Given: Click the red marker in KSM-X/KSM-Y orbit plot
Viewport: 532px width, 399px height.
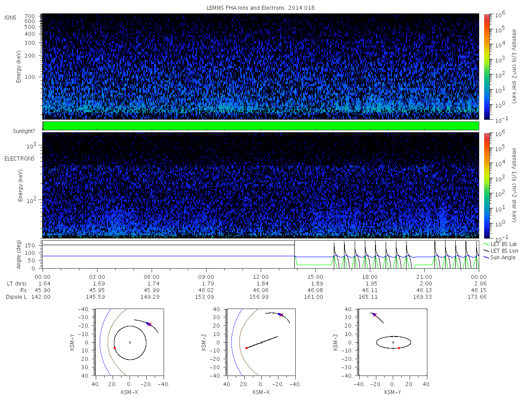Looking at the screenshot, I should 114,348.
